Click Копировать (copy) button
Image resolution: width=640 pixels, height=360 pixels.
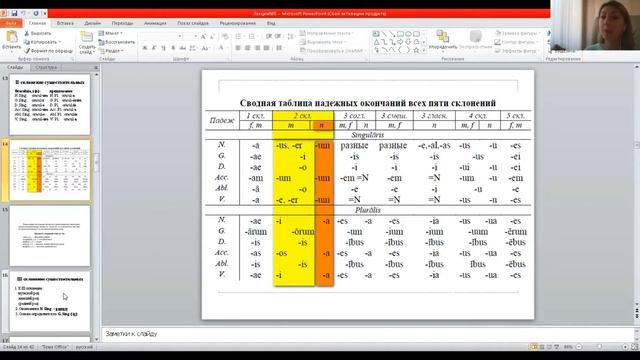coord(42,42)
